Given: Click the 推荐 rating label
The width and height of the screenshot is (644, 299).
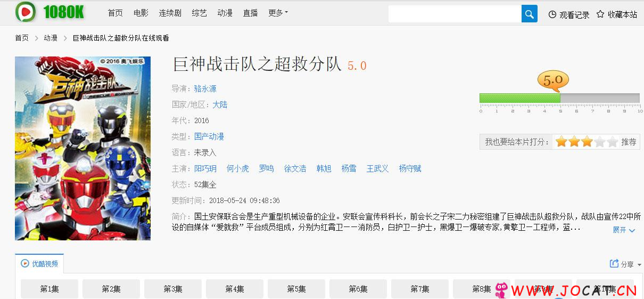Looking at the screenshot, I should coord(629,142).
